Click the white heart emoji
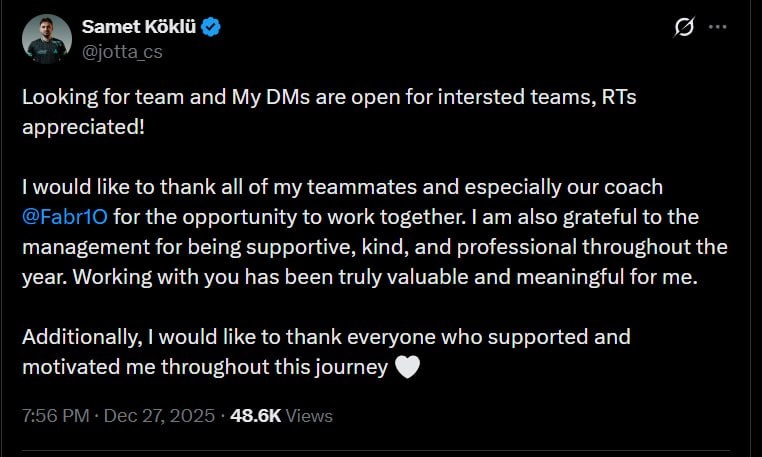762x457 pixels. click(407, 367)
